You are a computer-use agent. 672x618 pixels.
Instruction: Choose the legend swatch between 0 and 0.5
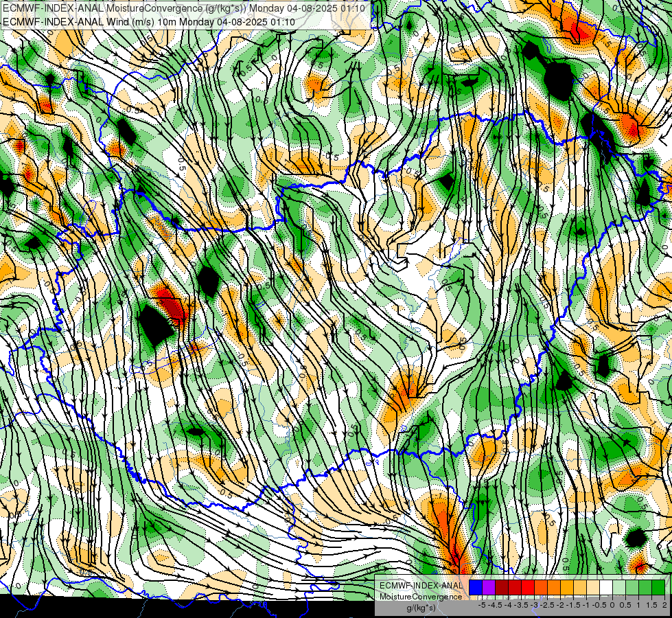coord(619,587)
